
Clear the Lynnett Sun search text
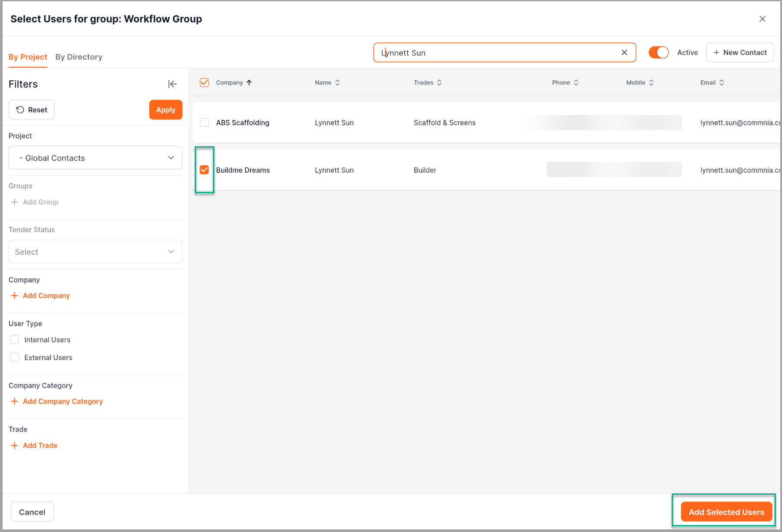pos(624,53)
